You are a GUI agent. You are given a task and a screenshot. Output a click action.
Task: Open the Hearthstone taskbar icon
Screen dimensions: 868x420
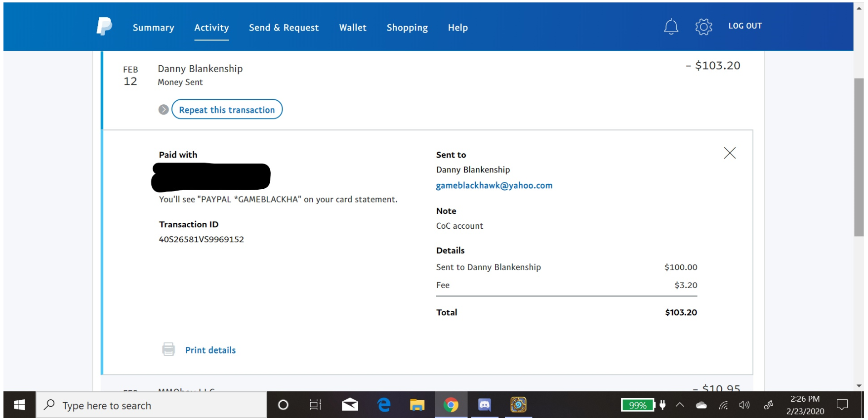pos(518,405)
